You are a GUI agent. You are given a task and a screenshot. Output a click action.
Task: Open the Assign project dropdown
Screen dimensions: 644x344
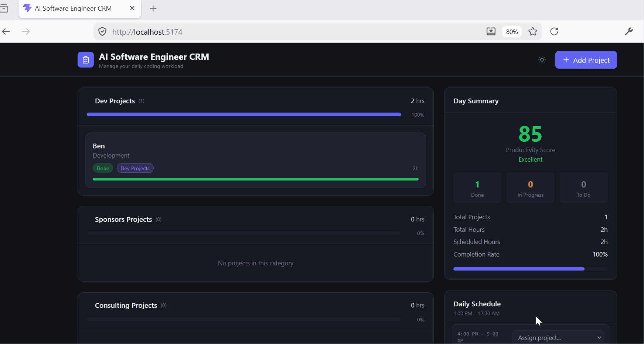[x=558, y=337]
